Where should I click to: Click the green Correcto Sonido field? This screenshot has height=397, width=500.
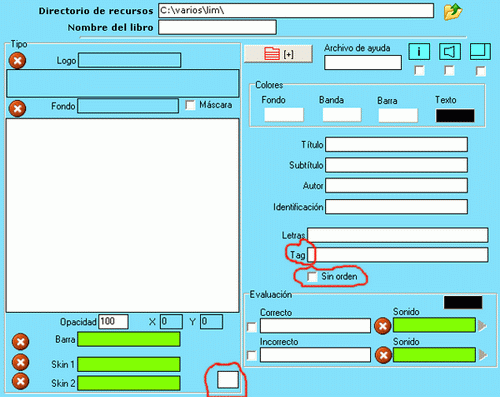click(434, 325)
